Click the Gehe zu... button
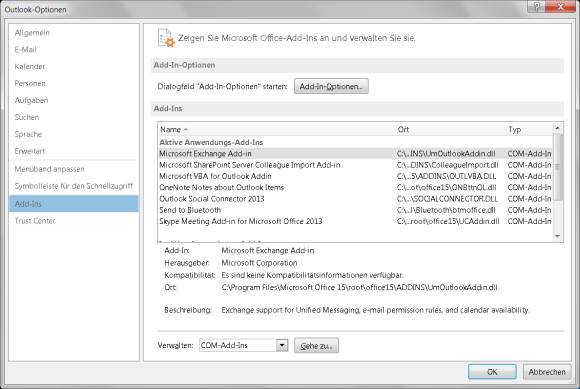The image size is (580, 389). 316,345
